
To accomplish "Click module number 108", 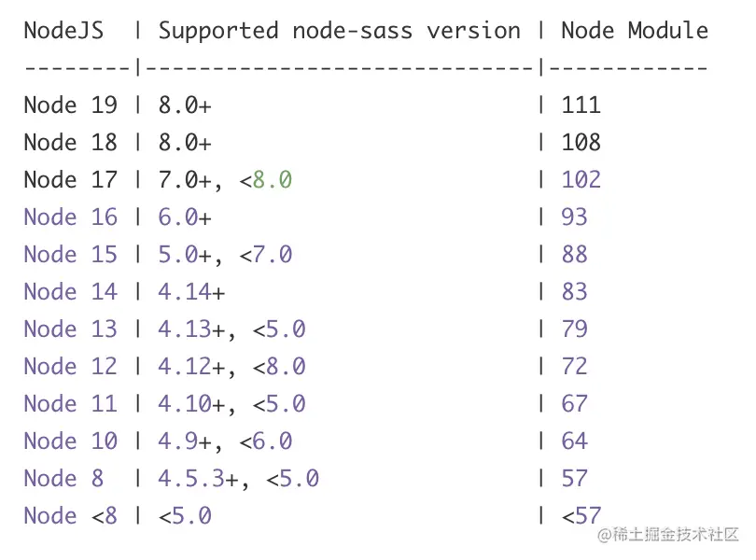I will (581, 143).
